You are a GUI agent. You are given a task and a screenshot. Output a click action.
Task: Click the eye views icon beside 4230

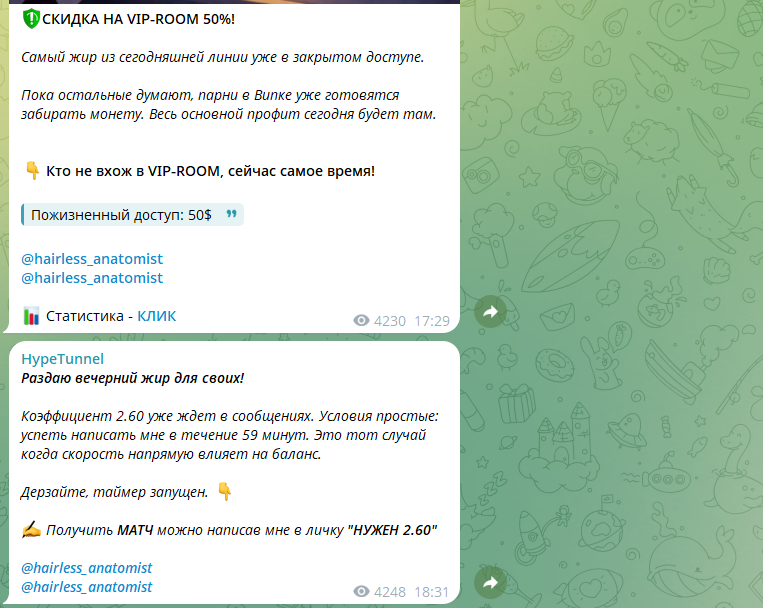[361, 320]
